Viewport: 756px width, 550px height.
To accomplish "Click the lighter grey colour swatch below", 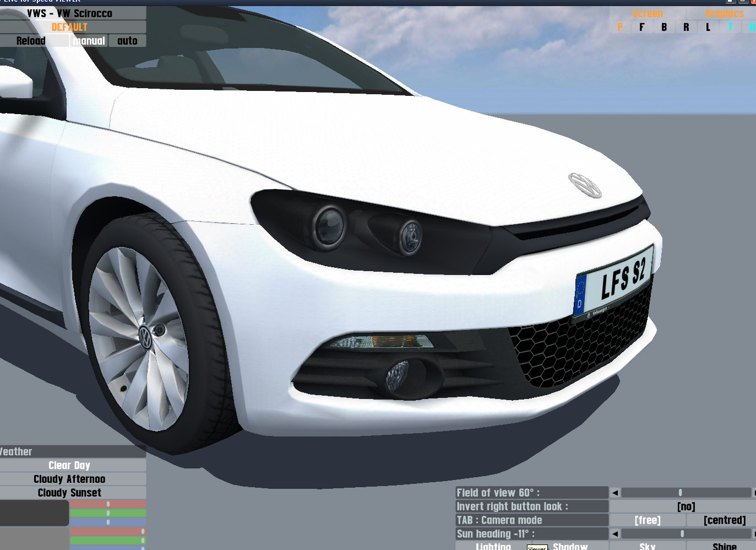I will click(34, 538).
